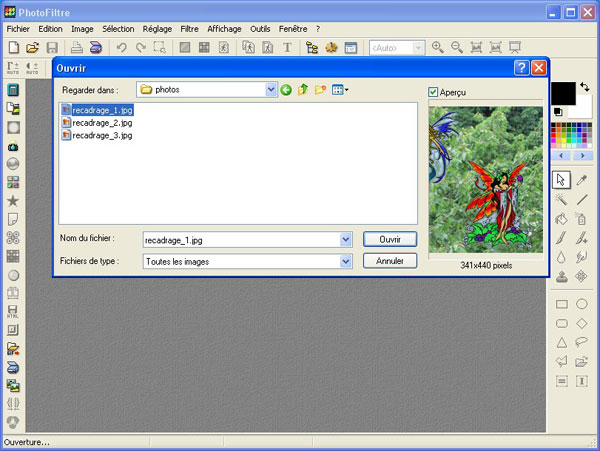Click the Save diskette toolbar icon
Viewport: 600px width, 451px height.
(x=52, y=47)
